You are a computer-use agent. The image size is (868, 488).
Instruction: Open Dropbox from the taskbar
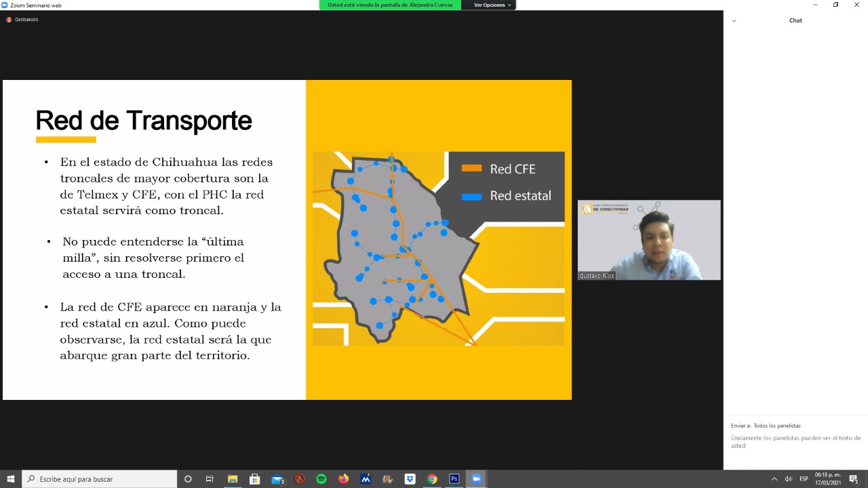(x=410, y=479)
